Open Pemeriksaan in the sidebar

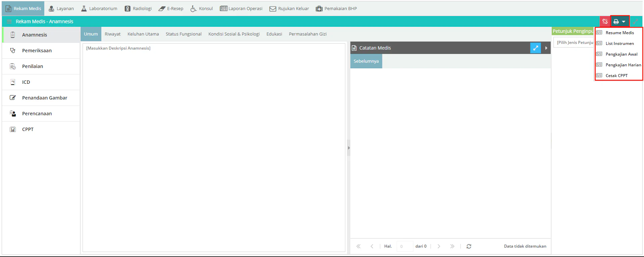[41, 51]
